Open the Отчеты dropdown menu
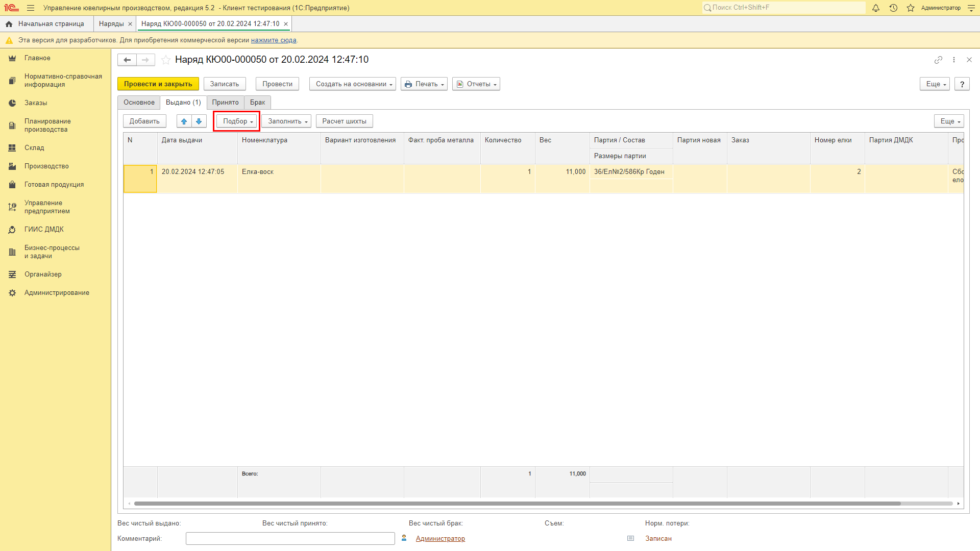Viewport: 980px width, 551px height. click(x=476, y=84)
